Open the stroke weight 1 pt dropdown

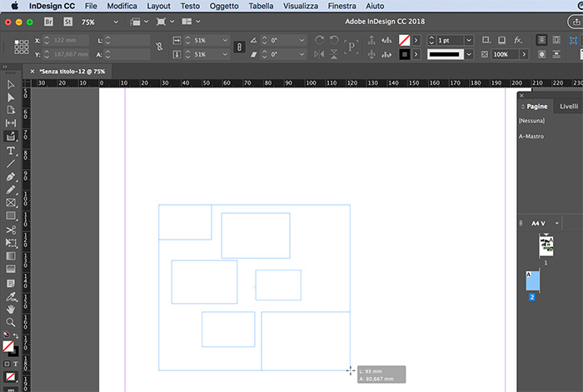pos(469,40)
